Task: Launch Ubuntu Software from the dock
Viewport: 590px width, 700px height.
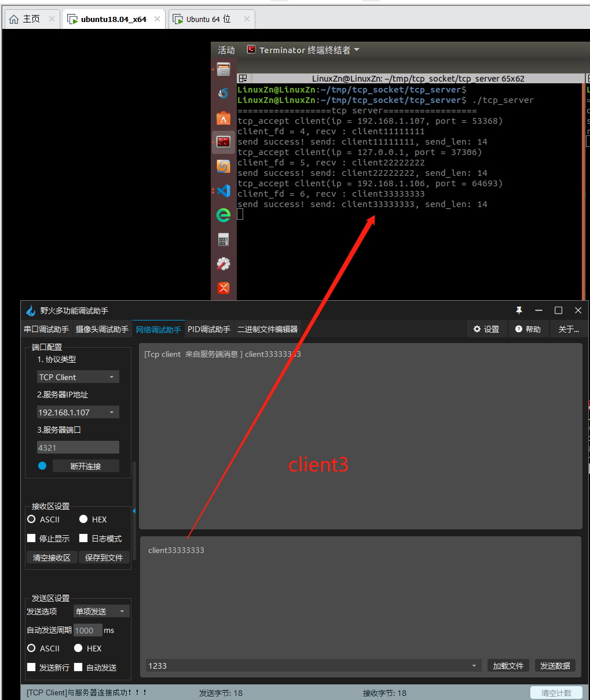Action: point(223,118)
